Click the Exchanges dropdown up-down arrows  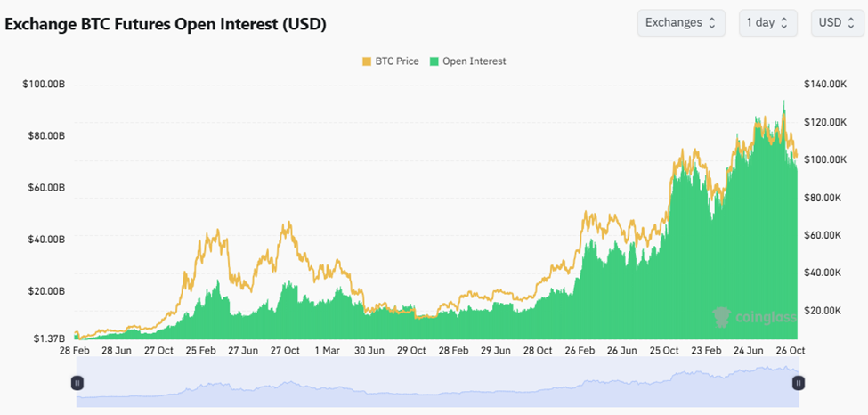[711, 23]
